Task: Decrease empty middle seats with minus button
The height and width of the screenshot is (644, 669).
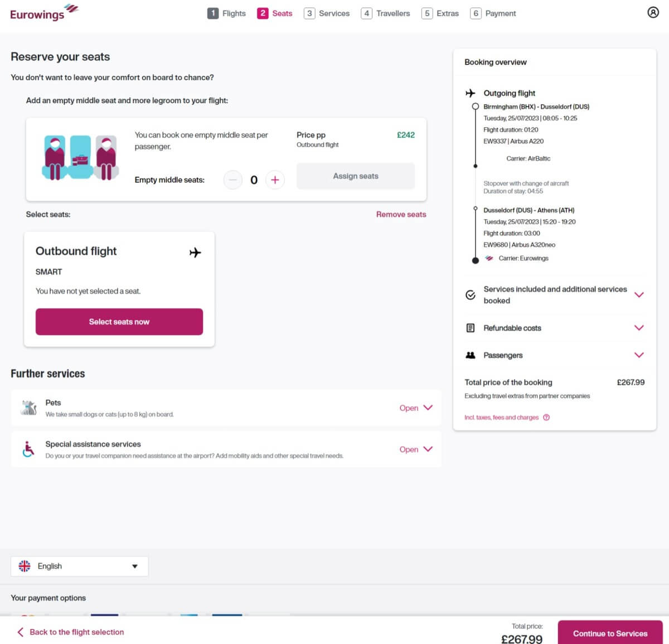Action: tap(233, 180)
